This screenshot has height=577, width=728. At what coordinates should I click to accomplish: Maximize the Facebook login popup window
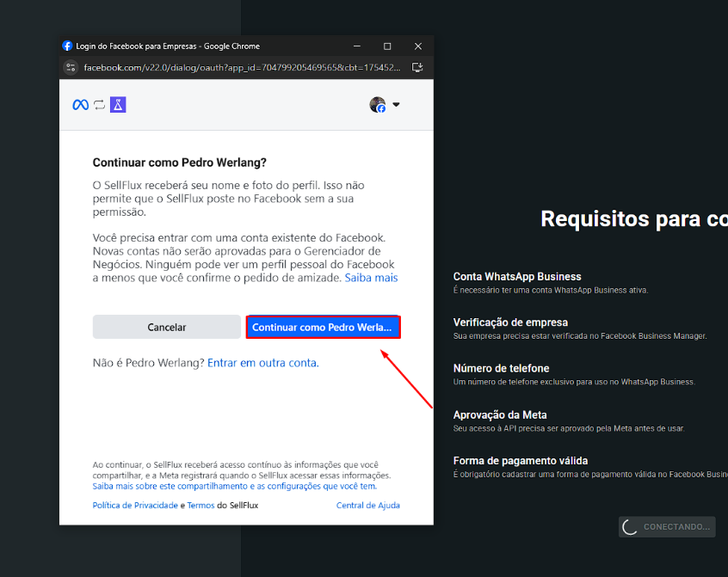387,46
